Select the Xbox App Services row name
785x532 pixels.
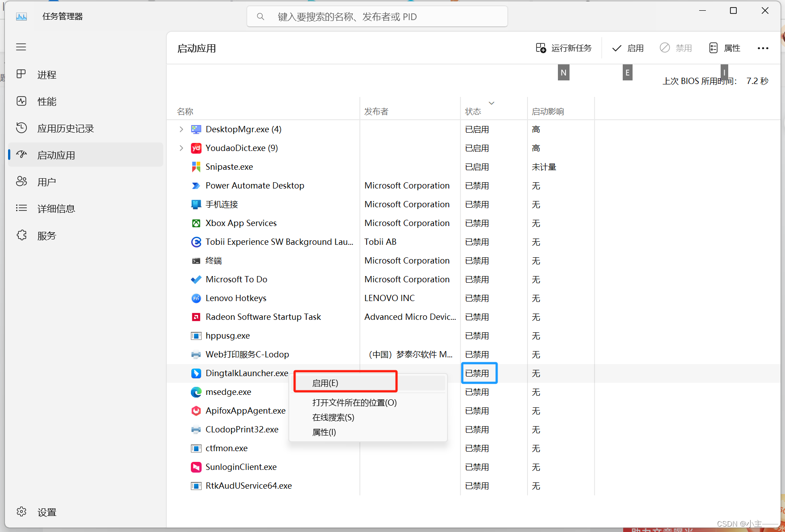point(241,223)
